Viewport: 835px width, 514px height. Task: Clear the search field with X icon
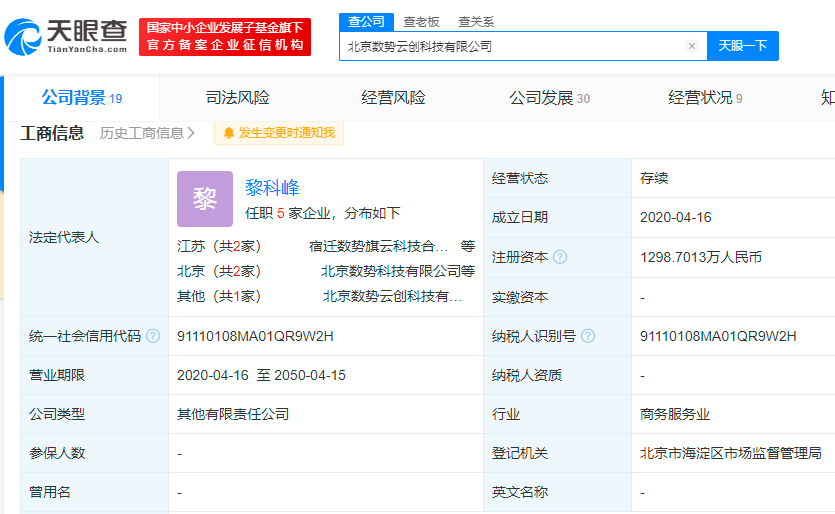tap(692, 46)
